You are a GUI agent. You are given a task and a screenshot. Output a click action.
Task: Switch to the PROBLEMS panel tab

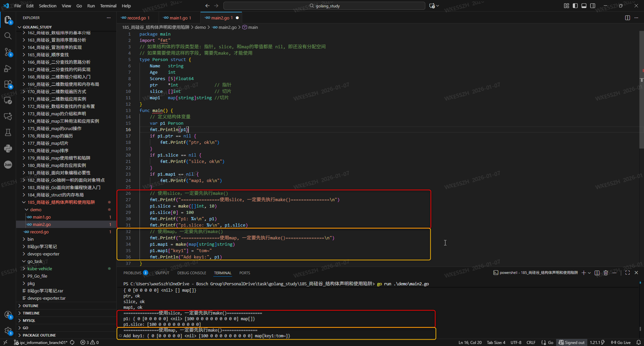point(135,273)
